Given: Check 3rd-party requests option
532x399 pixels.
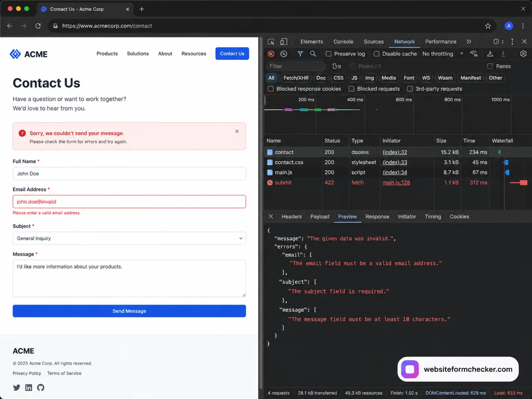Looking at the screenshot, I should pyautogui.click(x=410, y=89).
